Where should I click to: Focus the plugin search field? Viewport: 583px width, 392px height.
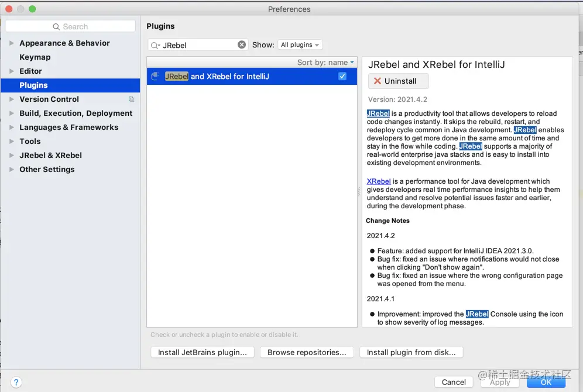click(x=198, y=45)
